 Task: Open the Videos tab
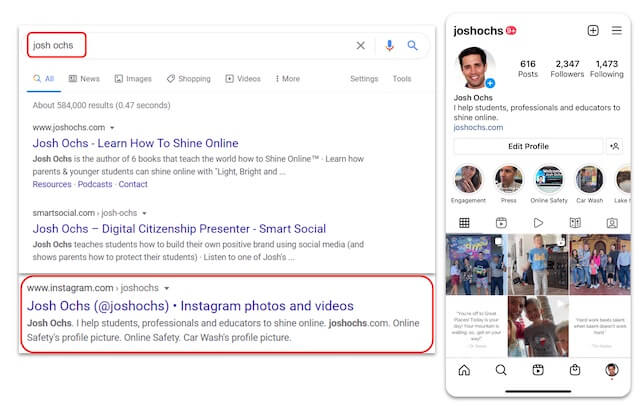(x=243, y=78)
